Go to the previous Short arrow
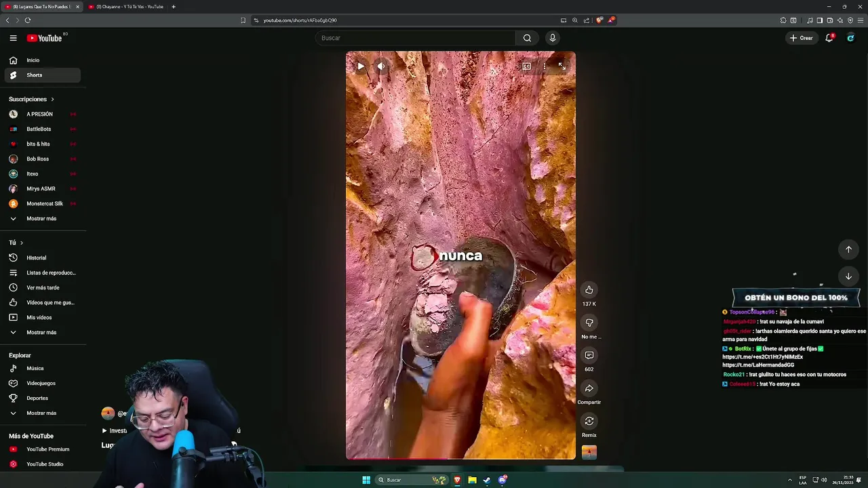This screenshot has height=488, width=868. pos(848,249)
